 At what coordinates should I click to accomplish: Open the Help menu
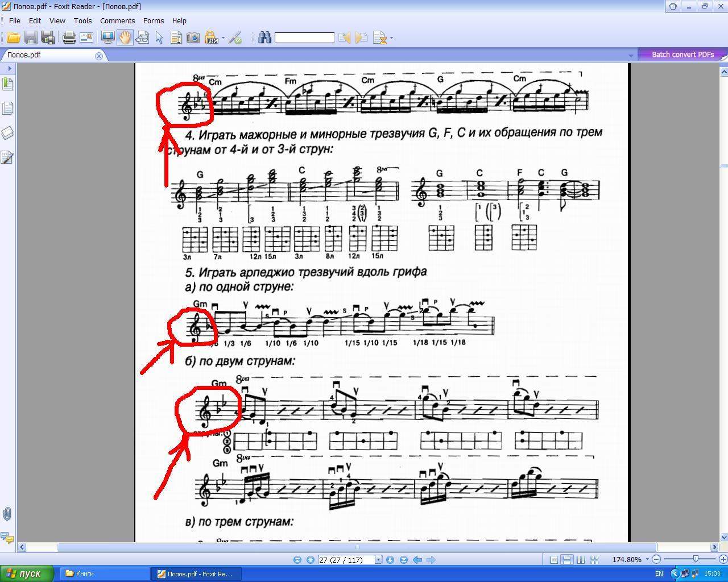pos(179,20)
